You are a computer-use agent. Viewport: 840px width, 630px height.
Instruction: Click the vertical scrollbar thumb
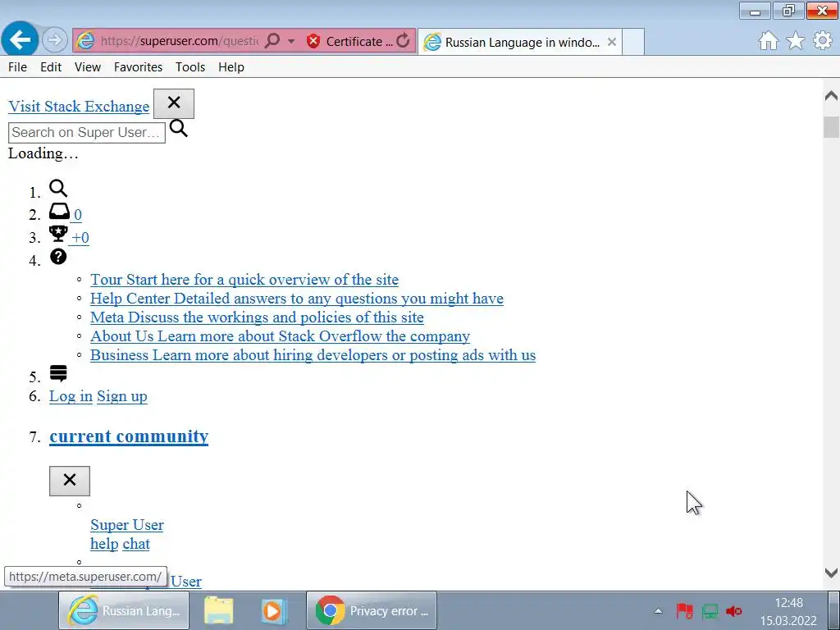(x=832, y=127)
